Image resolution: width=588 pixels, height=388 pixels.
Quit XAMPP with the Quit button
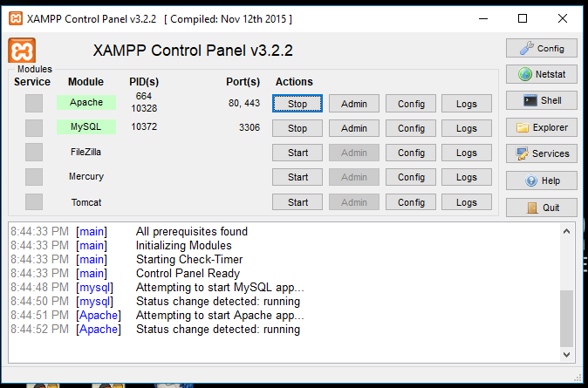pos(542,208)
